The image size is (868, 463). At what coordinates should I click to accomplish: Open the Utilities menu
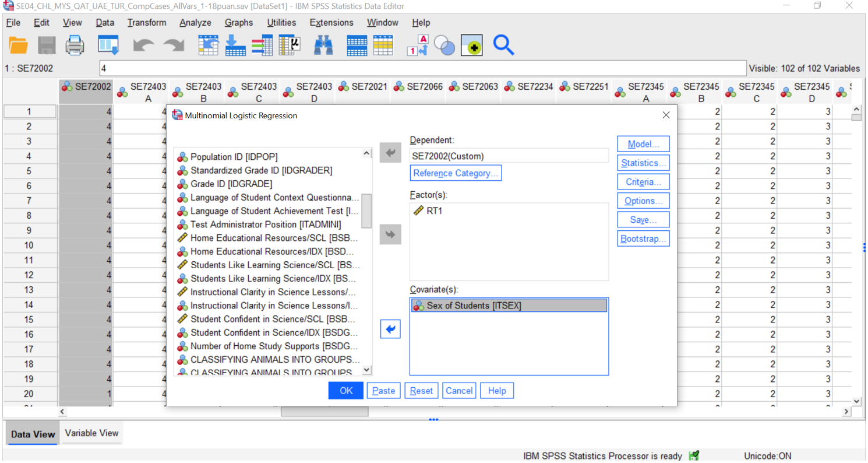pos(281,23)
